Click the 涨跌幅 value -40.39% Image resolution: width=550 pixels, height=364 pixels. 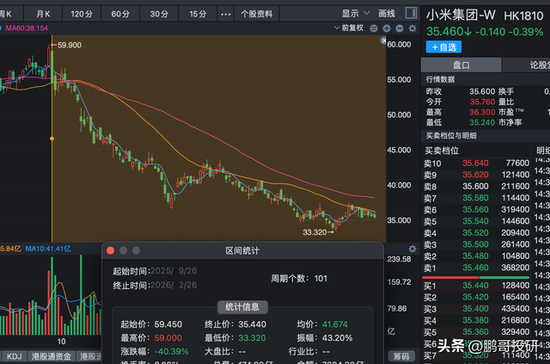coord(172,351)
